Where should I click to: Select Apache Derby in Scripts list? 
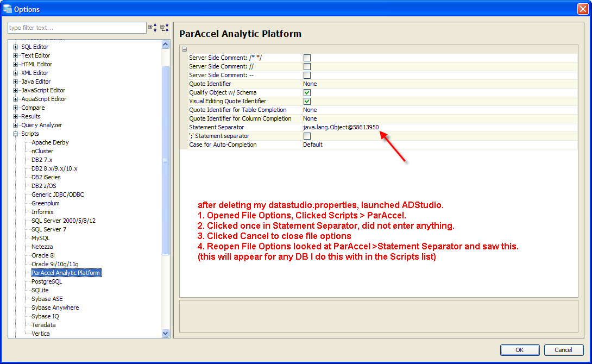50,142
